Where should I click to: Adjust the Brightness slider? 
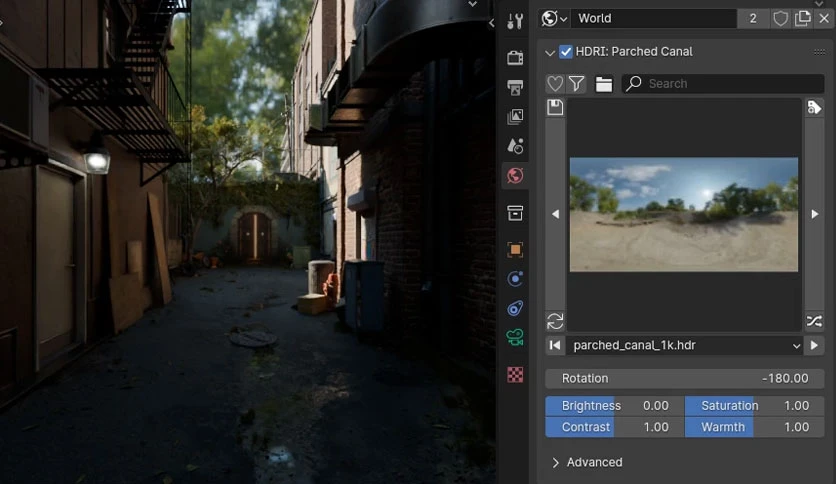pos(614,406)
